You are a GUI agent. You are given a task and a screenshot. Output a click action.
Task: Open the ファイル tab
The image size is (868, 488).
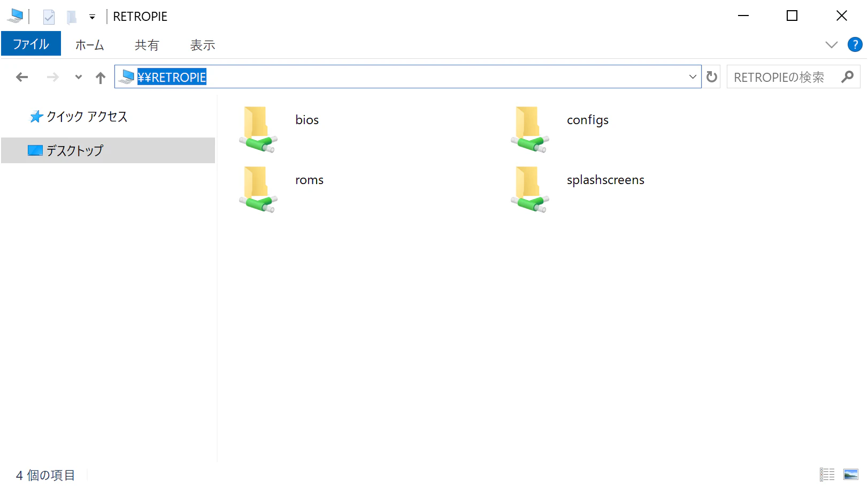point(31,44)
